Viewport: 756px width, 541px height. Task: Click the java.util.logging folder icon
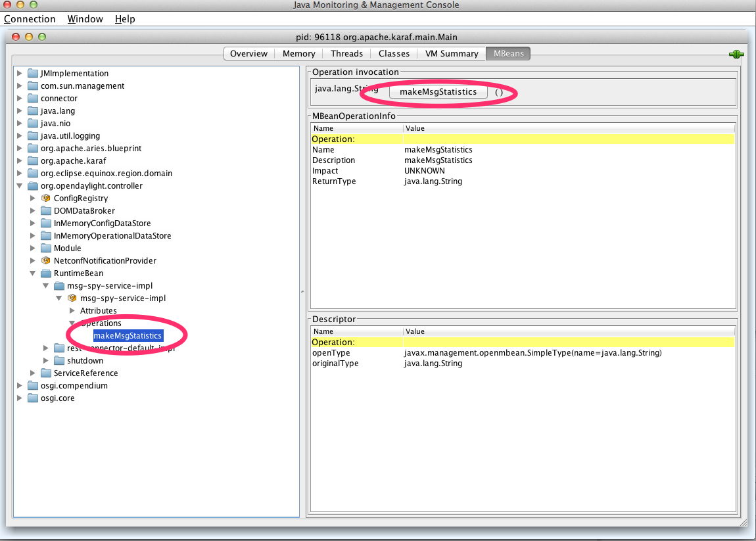tap(33, 136)
